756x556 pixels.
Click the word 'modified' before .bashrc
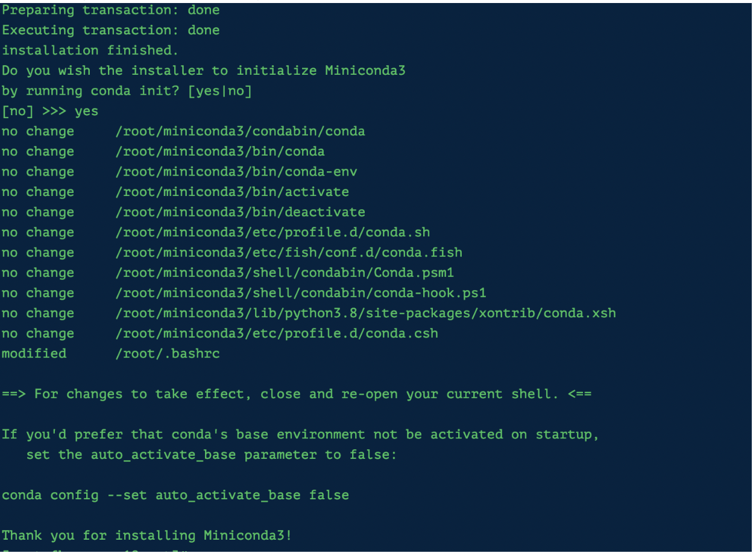[x=34, y=354]
